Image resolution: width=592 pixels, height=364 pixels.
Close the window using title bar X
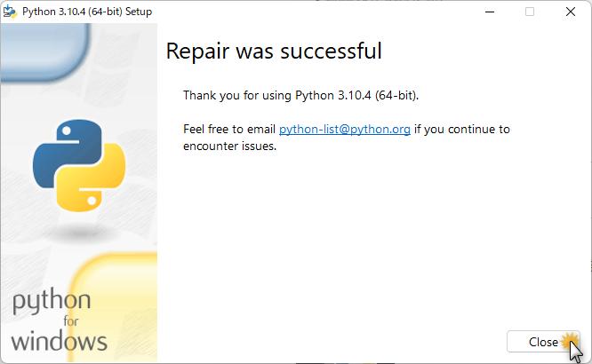pos(571,12)
